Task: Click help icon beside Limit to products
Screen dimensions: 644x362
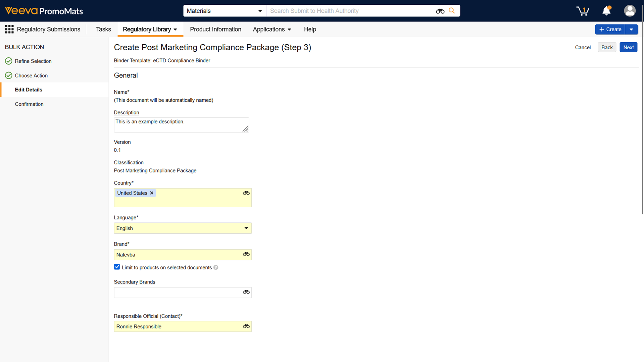Action: click(x=216, y=268)
